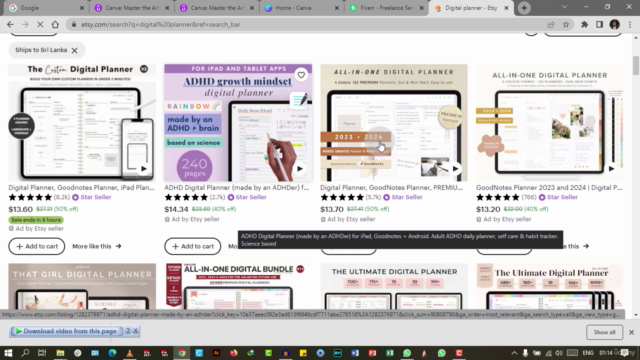Open the Chrome profile avatar
Viewport: 640px width, 360px height.
[614, 24]
